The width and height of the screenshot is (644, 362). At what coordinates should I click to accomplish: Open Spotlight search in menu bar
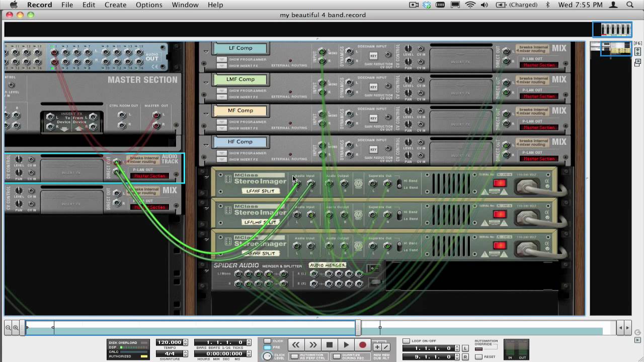[x=630, y=5]
